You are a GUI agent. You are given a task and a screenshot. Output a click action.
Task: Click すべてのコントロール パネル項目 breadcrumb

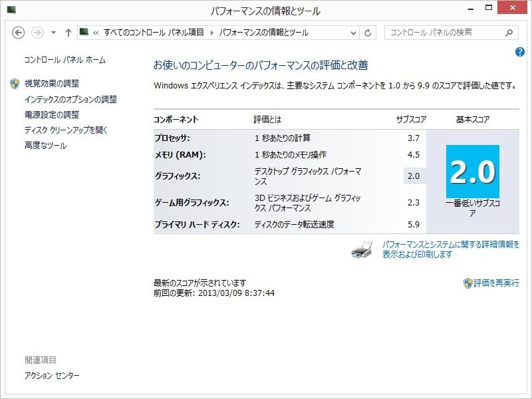point(154,33)
